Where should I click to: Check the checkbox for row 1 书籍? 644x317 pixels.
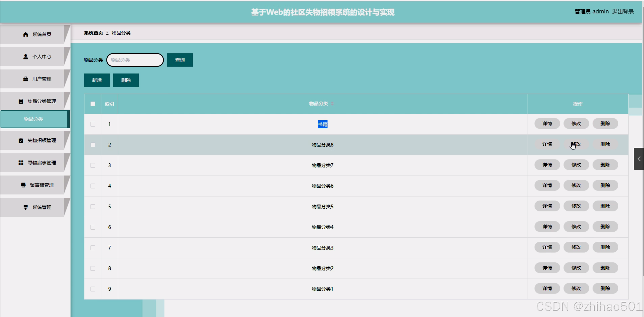[x=93, y=124]
